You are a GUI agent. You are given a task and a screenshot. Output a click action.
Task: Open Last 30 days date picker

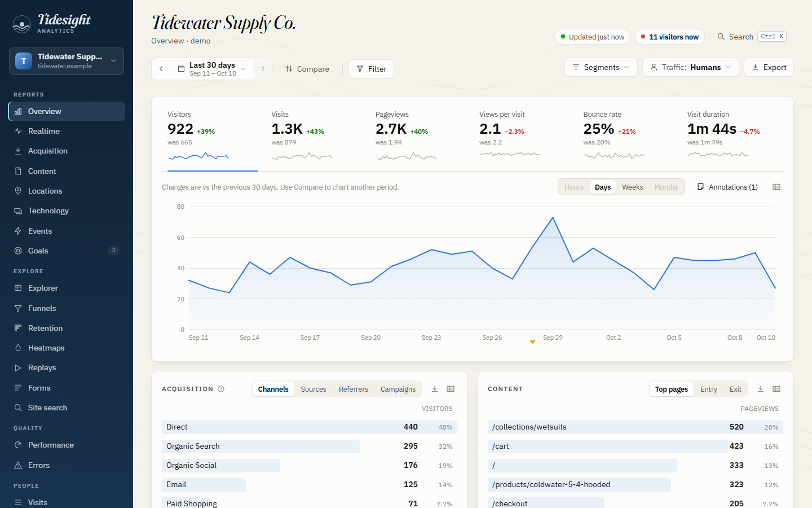coord(212,69)
